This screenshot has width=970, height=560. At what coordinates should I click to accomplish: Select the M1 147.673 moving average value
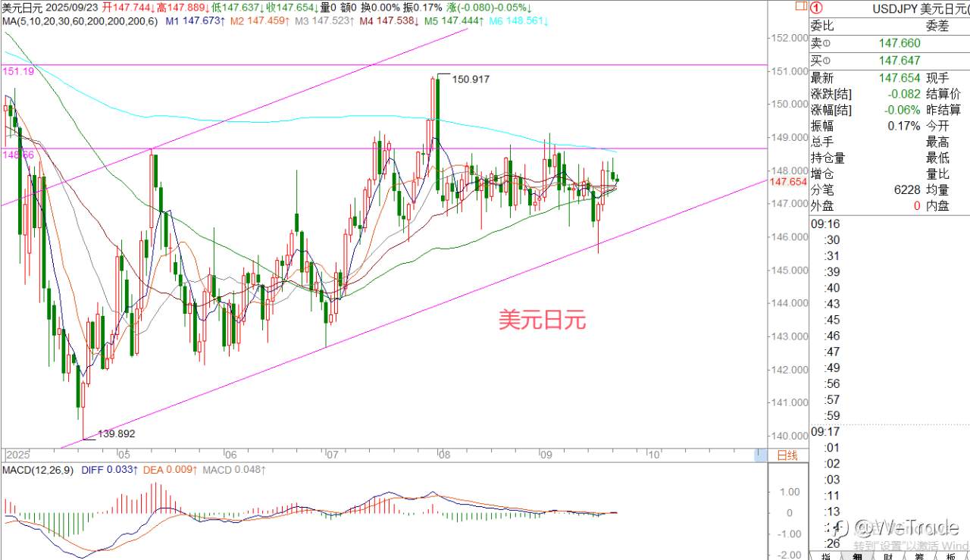pos(195,21)
